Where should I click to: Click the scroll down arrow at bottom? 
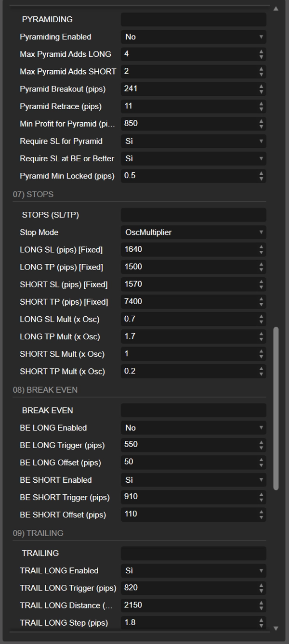click(x=276, y=628)
